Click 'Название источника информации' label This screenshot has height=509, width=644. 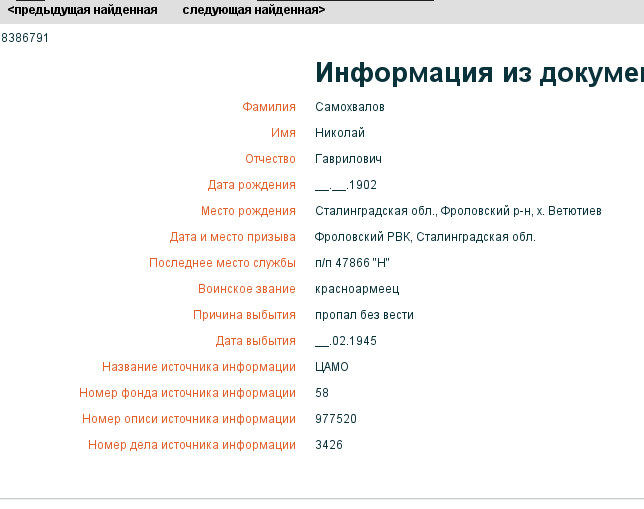199,367
